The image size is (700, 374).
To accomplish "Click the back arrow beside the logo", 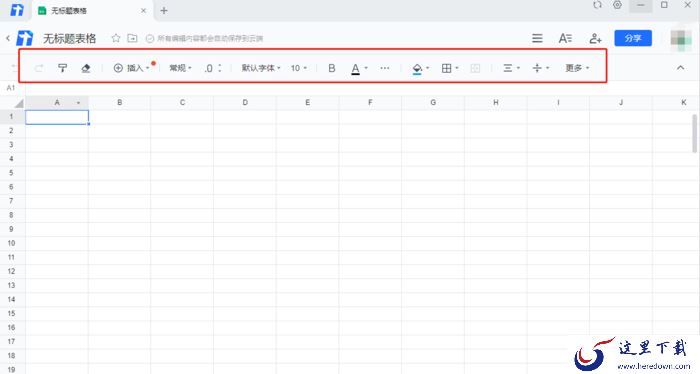I will (8, 38).
